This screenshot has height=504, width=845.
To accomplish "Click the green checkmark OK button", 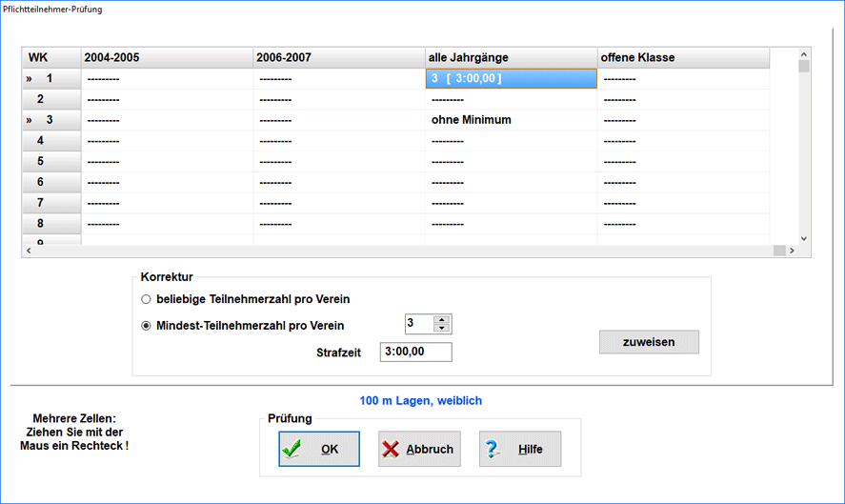I will [x=319, y=449].
